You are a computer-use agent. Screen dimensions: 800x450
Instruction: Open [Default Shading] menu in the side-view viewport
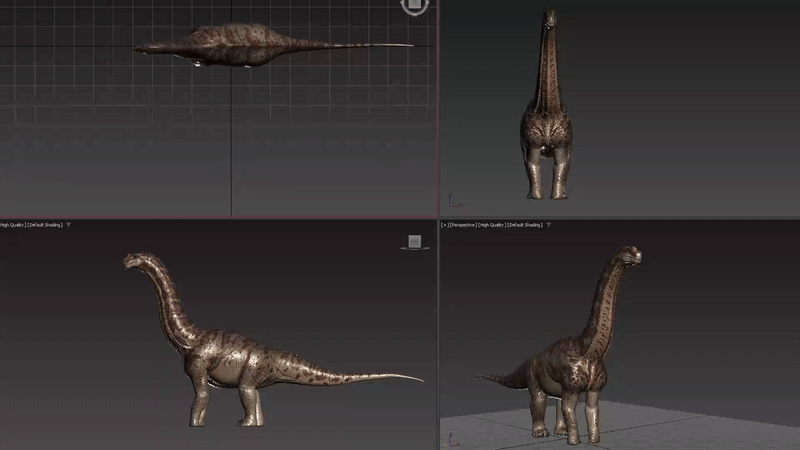pyautogui.click(x=46, y=225)
